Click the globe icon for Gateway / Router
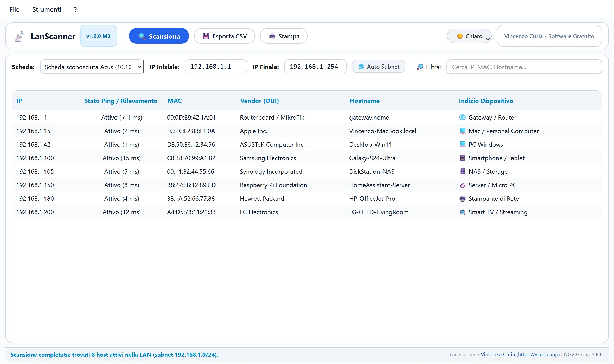The width and height of the screenshot is (614, 364). pyautogui.click(x=462, y=118)
